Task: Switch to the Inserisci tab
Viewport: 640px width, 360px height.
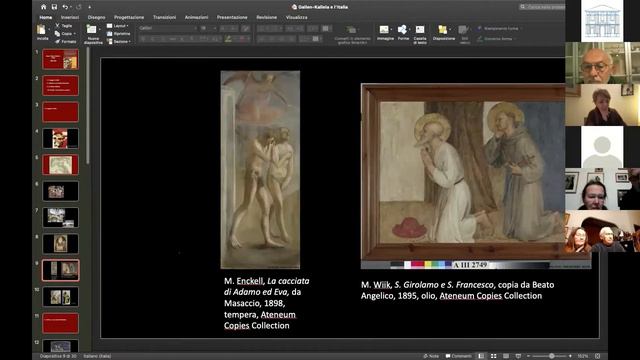Action: pyautogui.click(x=70, y=17)
